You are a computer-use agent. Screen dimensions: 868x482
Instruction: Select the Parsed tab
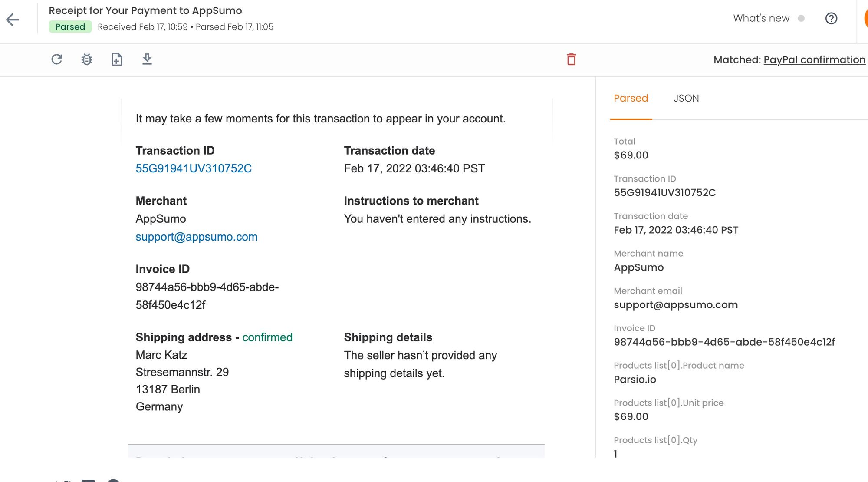pos(631,99)
